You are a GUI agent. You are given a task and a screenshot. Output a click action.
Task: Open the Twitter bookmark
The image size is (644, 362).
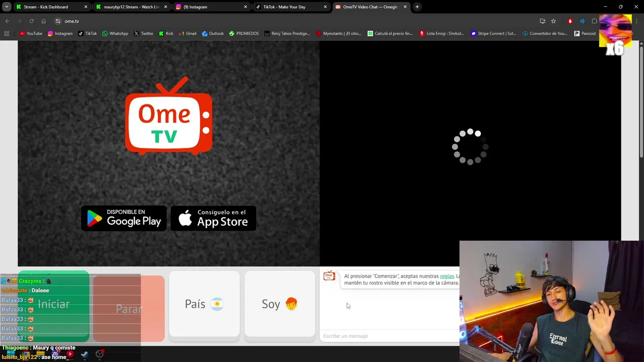click(143, 34)
